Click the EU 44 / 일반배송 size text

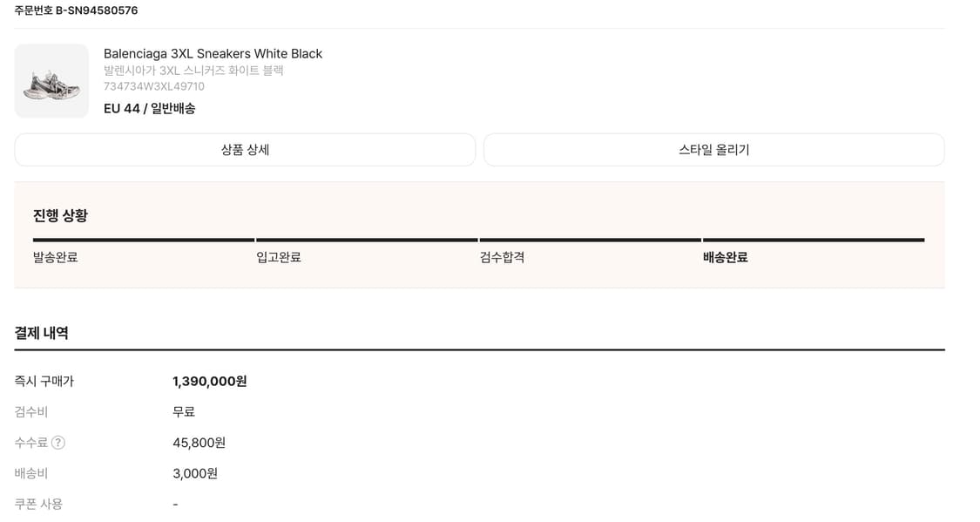click(150, 108)
